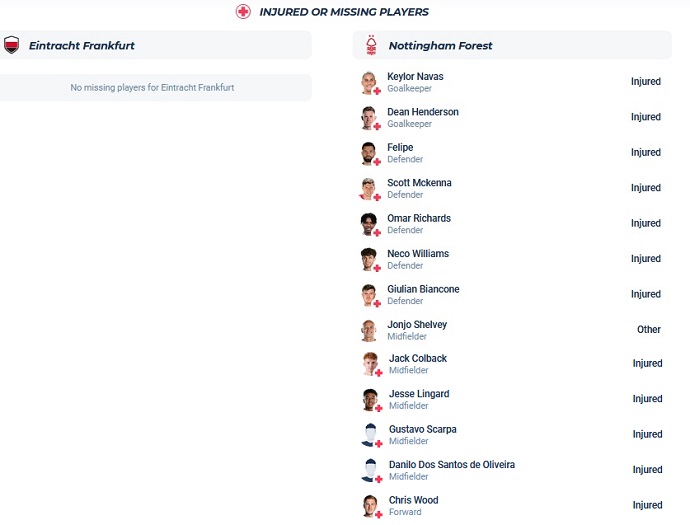This screenshot has width=690, height=525.
Task: Click Dean Henderson player photo
Action: click(x=368, y=117)
